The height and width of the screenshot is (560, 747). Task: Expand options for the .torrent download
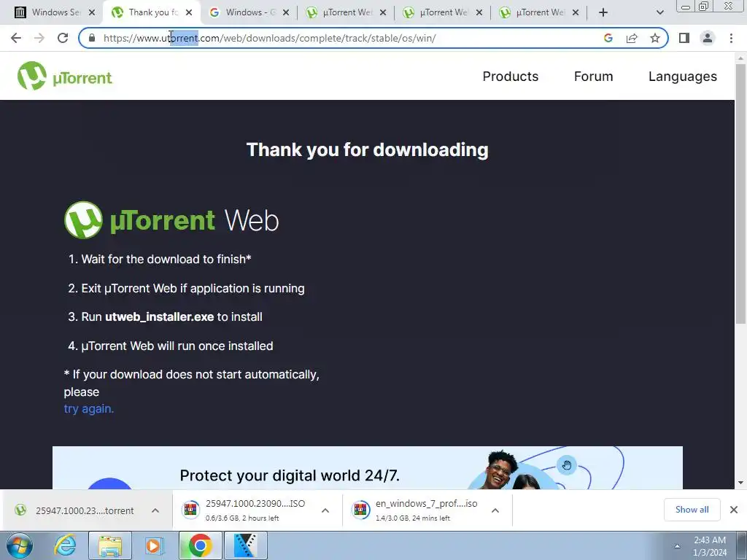(155, 510)
